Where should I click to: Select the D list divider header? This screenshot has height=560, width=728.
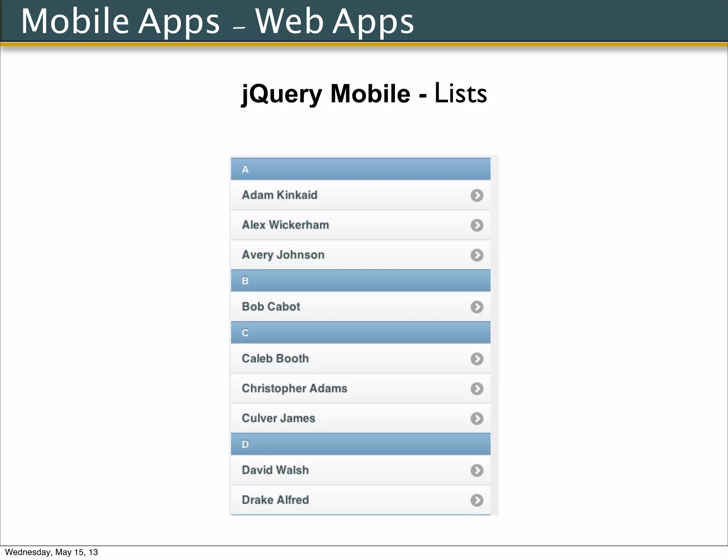[x=360, y=444]
